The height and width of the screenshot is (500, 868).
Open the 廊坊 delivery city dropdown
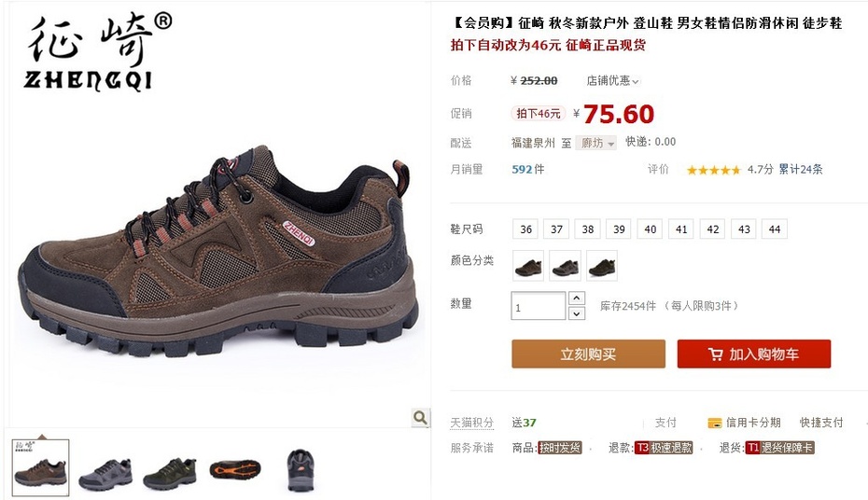596,143
